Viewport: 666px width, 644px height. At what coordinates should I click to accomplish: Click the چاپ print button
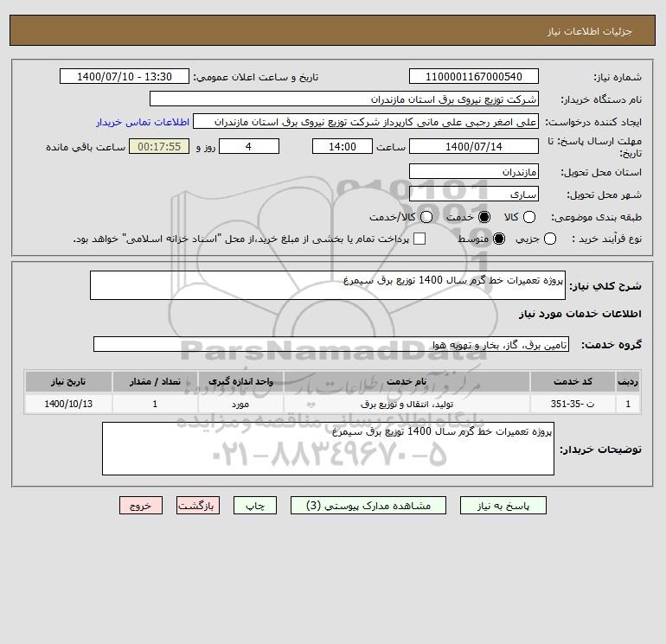pyautogui.click(x=255, y=505)
